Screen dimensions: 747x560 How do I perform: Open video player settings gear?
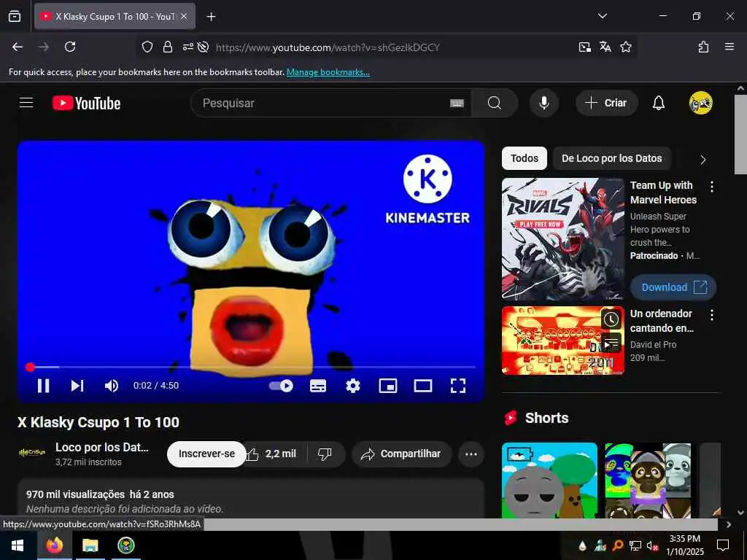[352, 385]
